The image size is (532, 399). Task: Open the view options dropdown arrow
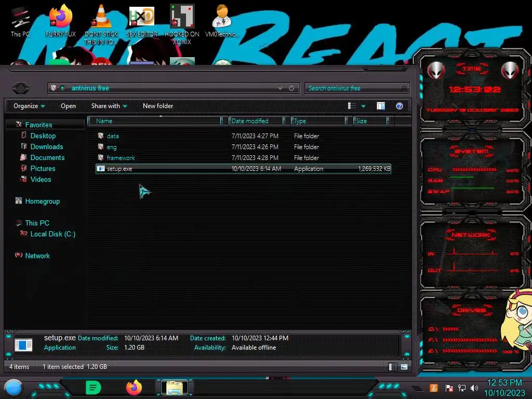pyautogui.click(x=363, y=106)
